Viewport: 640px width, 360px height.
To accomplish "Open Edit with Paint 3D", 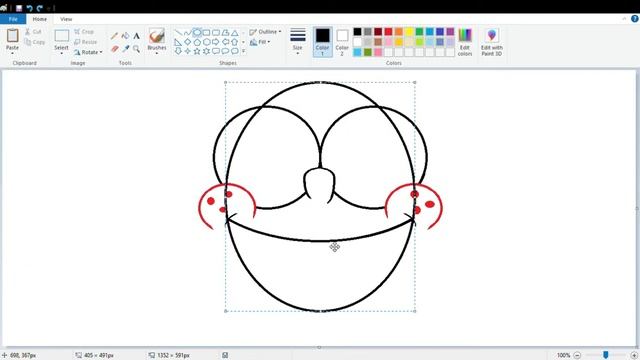I will pos(491,42).
